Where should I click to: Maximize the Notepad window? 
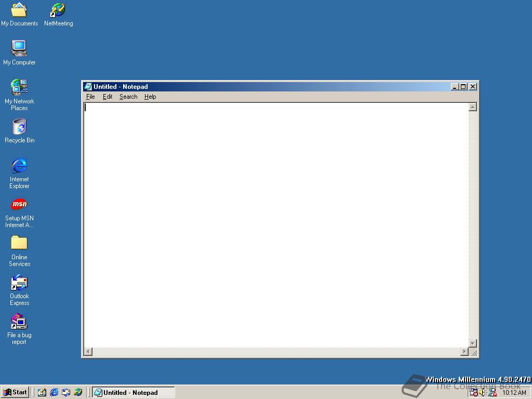(463, 87)
